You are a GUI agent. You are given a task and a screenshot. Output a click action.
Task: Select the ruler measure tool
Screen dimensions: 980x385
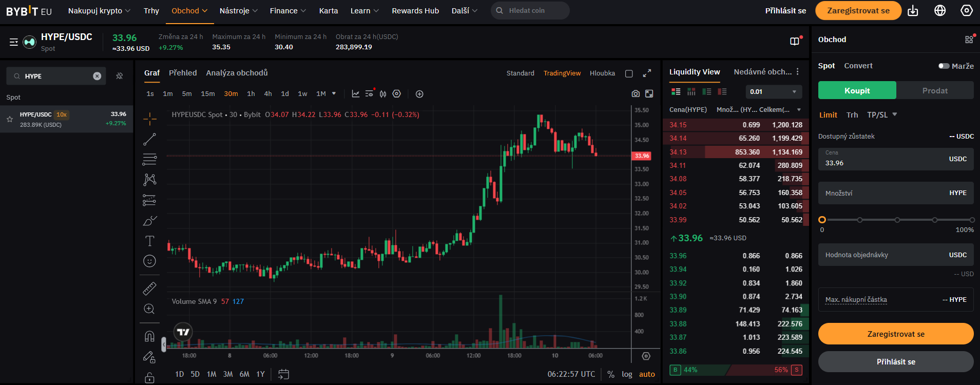coord(149,288)
